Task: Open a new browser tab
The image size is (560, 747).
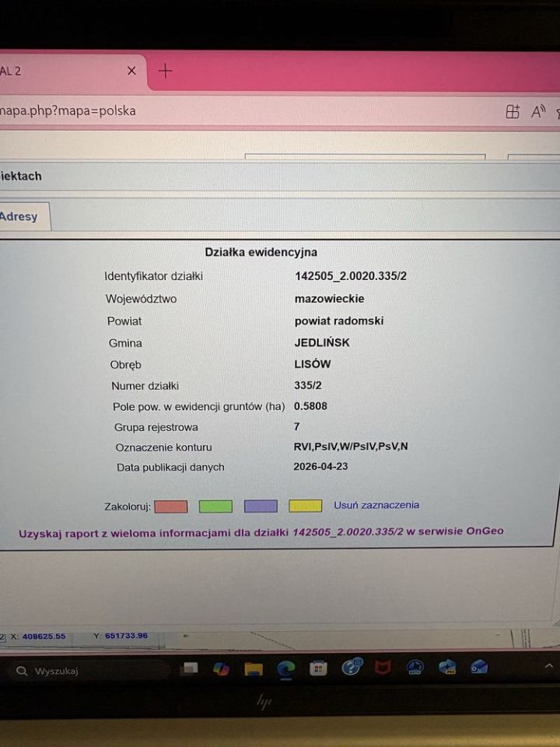Action: [165, 71]
